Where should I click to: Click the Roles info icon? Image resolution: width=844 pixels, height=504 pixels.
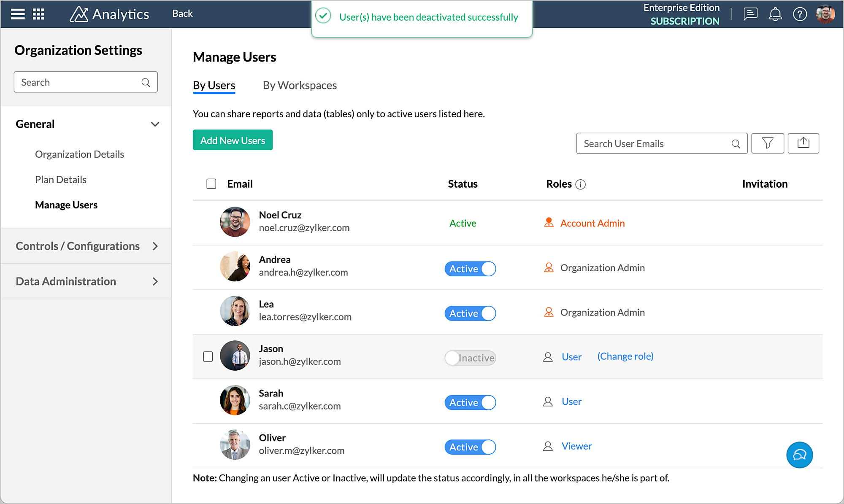click(x=581, y=184)
